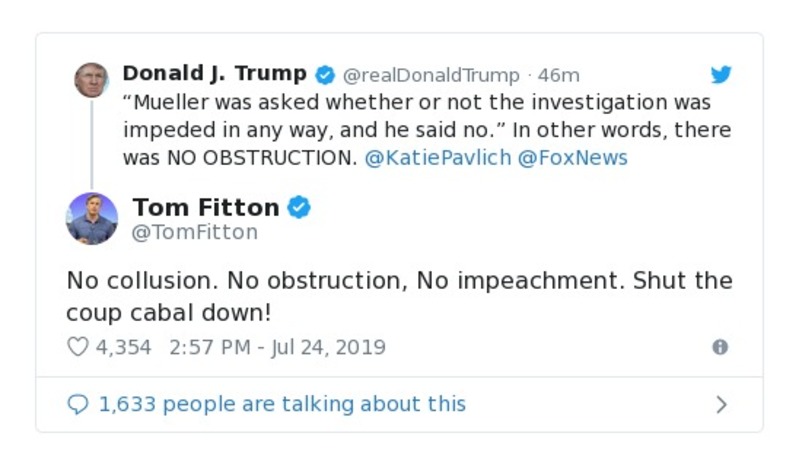
Task: Open Donald J. Trump's profile picture
Action: [91, 79]
